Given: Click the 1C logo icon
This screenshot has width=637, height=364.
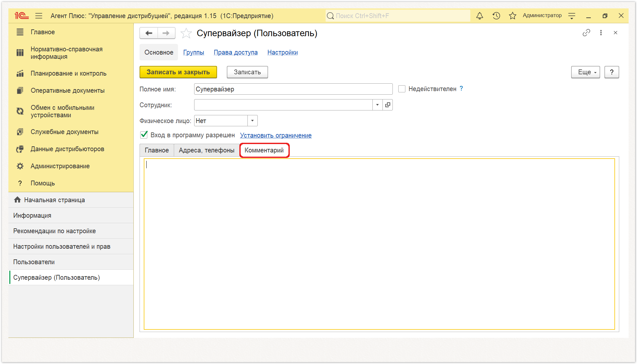Looking at the screenshot, I should 21,16.
